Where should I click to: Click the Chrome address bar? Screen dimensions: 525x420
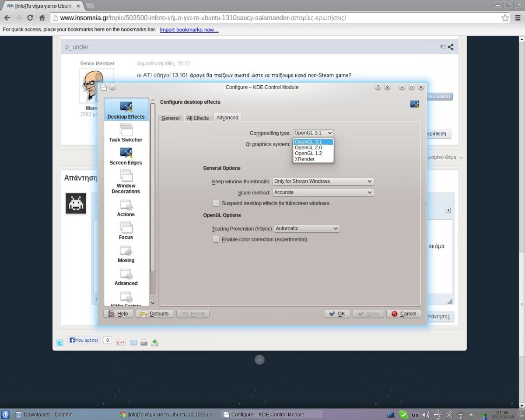coord(280,18)
